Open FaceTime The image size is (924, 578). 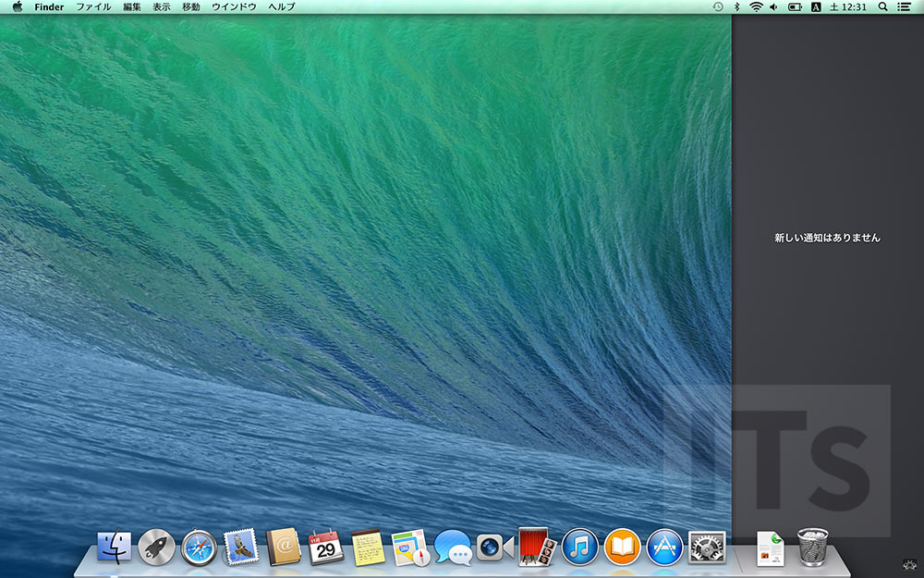(x=491, y=547)
